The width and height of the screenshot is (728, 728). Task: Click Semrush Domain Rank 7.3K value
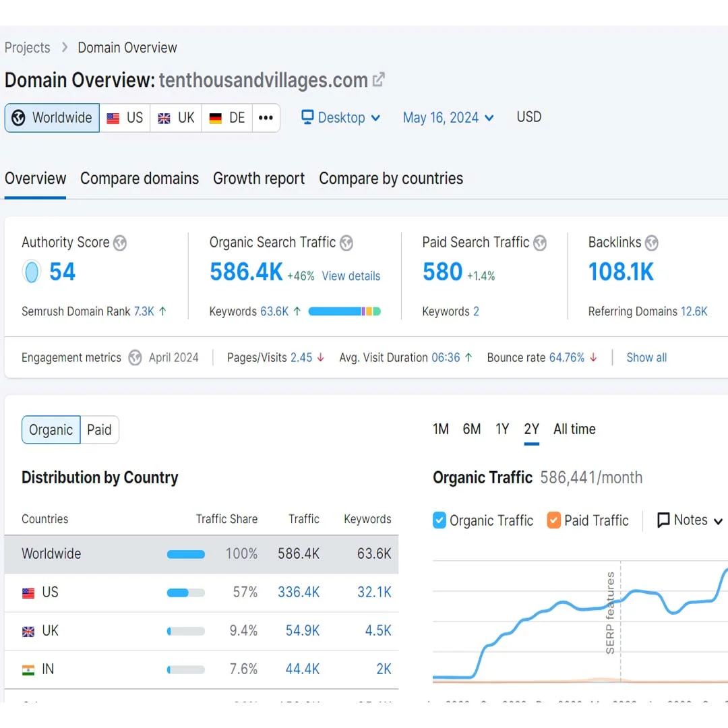144,311
